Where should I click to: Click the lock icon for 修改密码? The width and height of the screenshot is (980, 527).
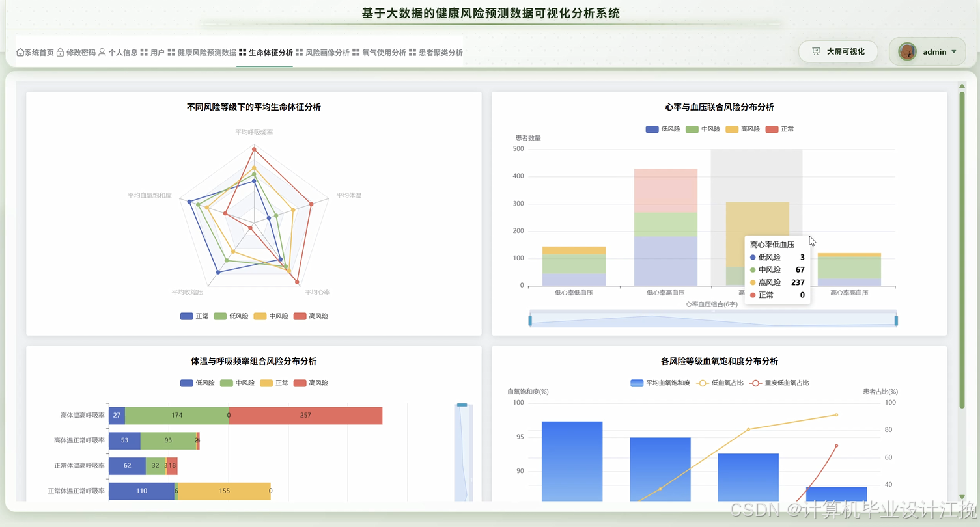coord(61,53)
